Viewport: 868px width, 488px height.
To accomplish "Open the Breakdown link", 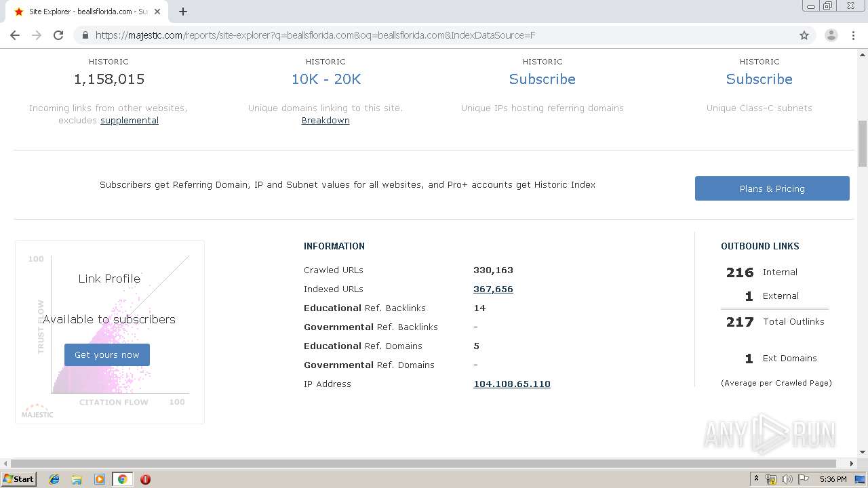I will point(325,120).
